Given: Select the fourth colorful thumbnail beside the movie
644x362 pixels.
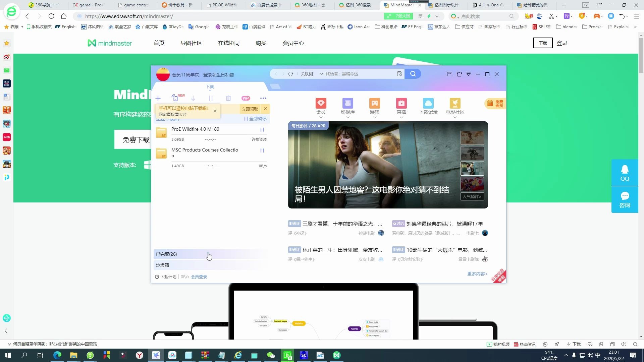Looking at the screenshot, I should [472, 184].
